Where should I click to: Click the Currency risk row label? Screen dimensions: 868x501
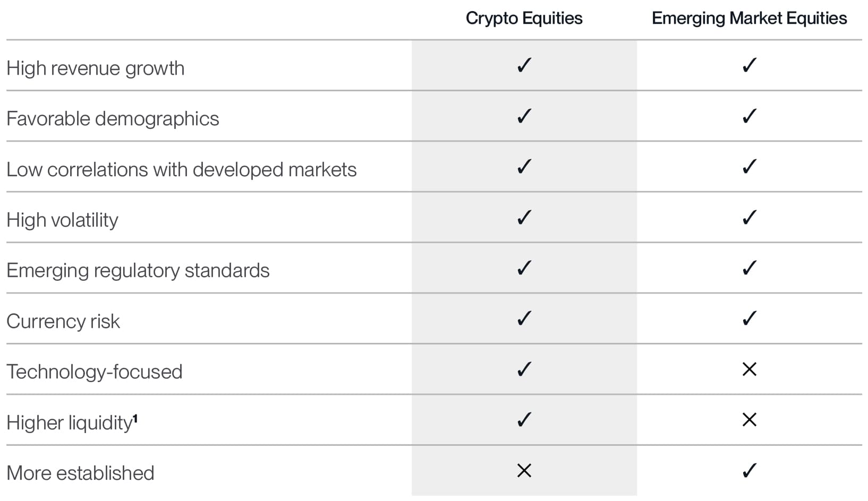tap(63, 322)
